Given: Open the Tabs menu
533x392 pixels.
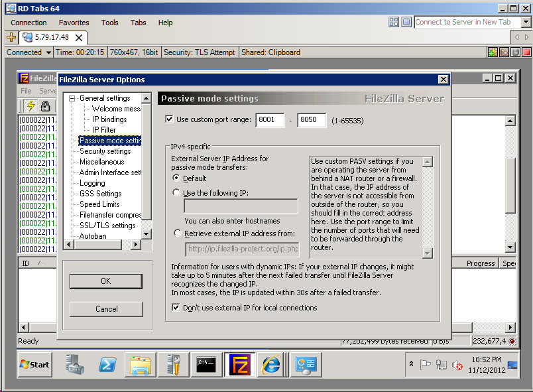Looking at the screenshot, I should (x=139, y=23).
